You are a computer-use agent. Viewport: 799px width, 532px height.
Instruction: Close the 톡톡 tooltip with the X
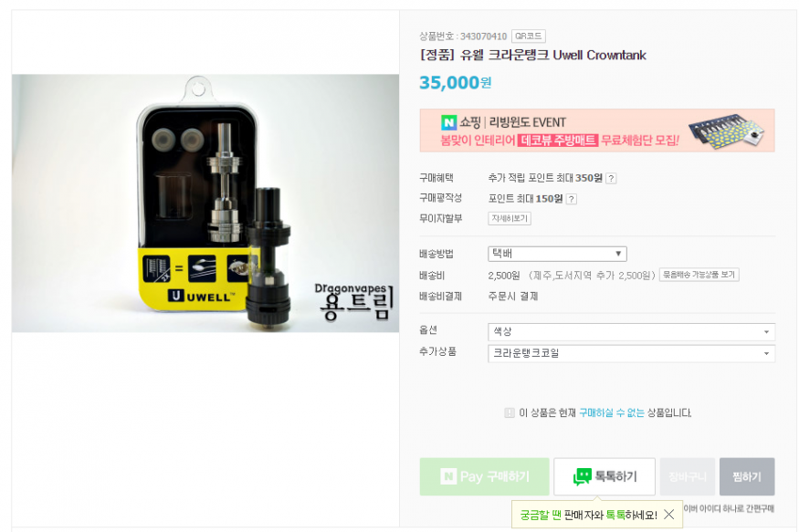(669, 515)
